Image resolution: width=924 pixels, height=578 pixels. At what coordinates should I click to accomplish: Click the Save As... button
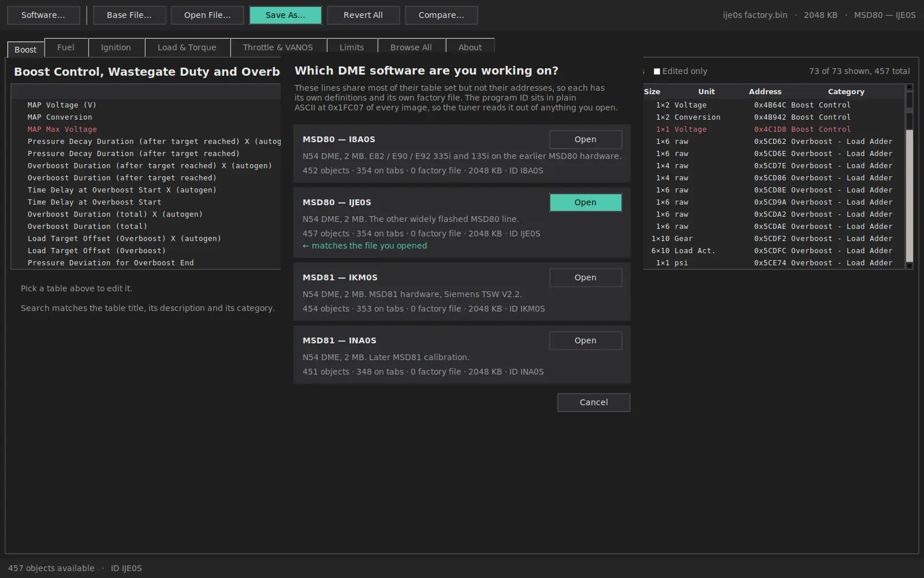285,15
